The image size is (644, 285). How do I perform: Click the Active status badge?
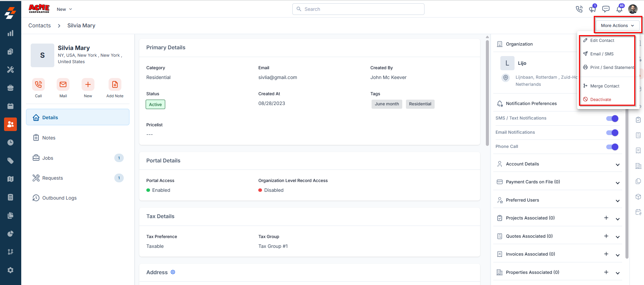(155, 104)
